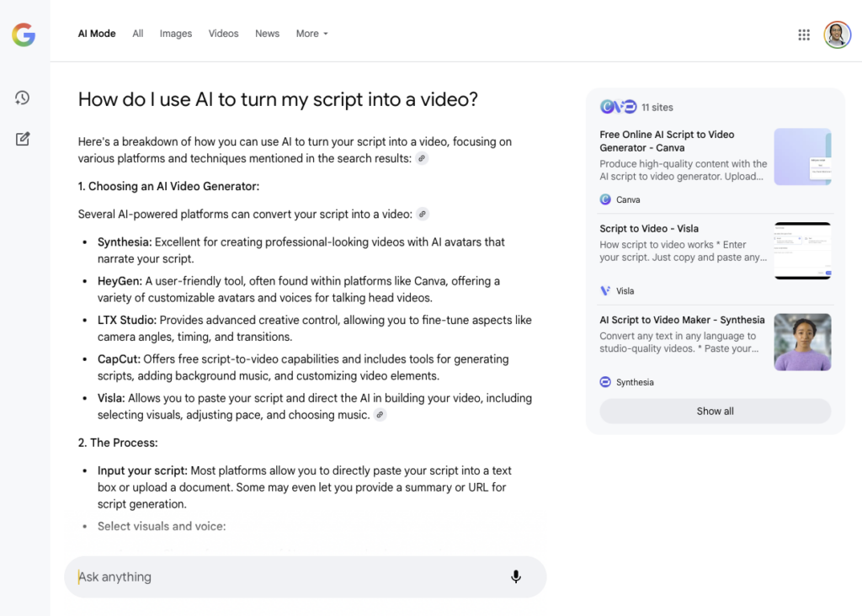
Task: Click the Google logo
Action: pyautogui.click(x=24, y=35)
